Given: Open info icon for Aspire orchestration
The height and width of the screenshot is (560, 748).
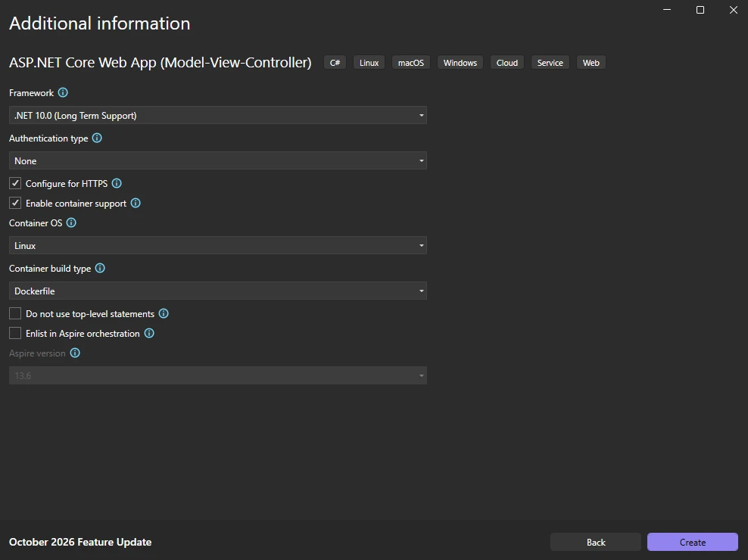Looking at the screenshot, I should point(149,333).
